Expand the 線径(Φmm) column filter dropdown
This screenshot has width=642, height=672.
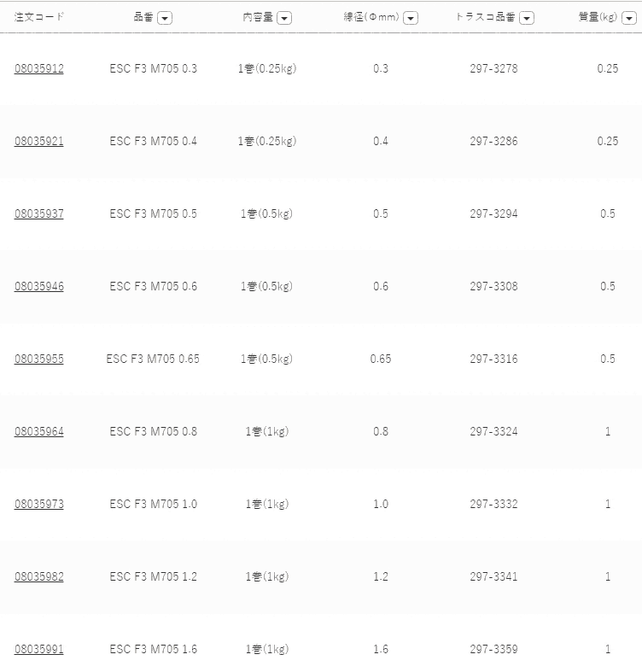coord(411,18)
